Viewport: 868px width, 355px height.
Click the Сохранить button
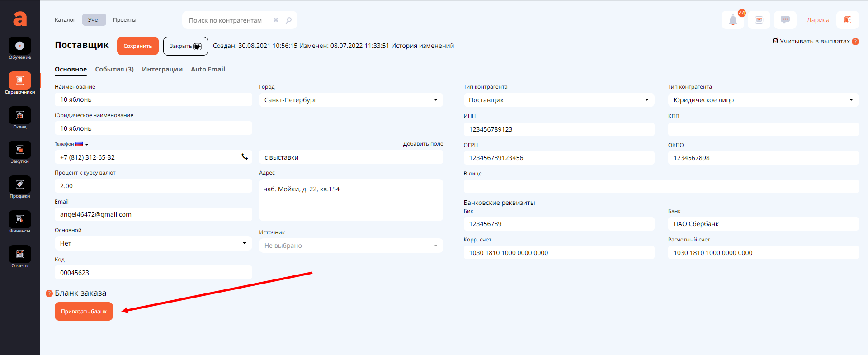tap(138, 46)
